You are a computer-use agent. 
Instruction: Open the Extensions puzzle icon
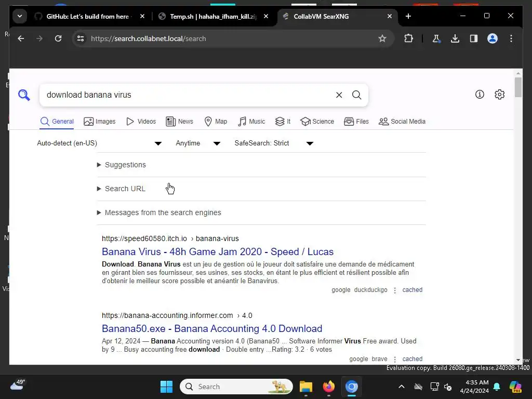(x=409, y=38)
